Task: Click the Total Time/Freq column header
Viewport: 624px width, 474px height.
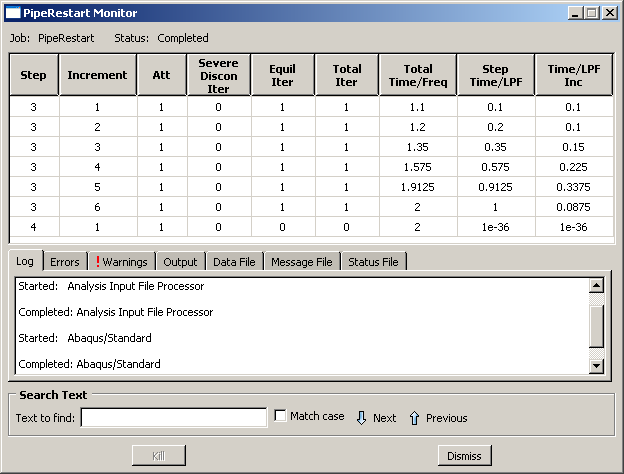Action: coord(419,75)
